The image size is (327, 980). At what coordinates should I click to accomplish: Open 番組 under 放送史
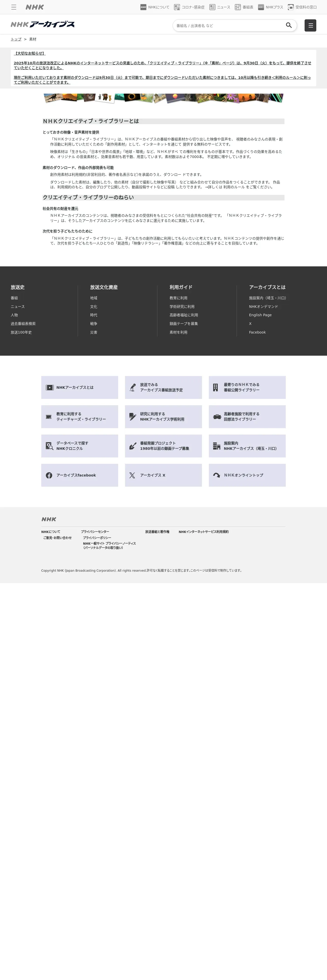14,298
